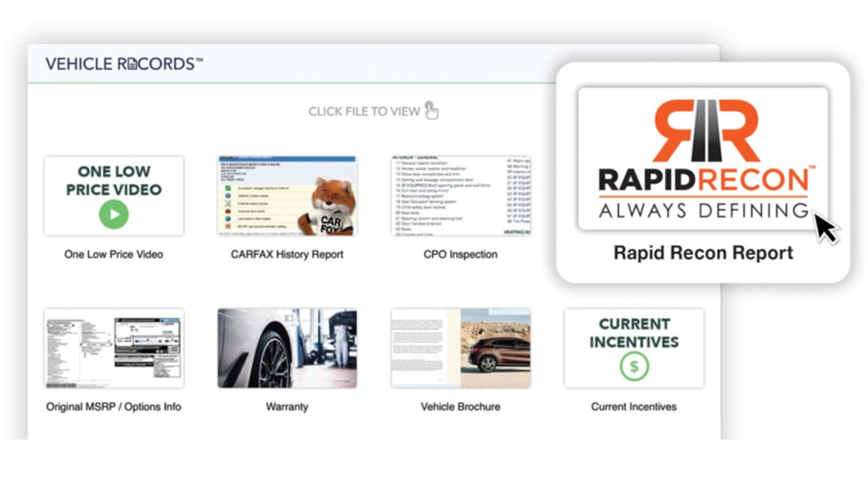Viewport: 868px width, 489px height.
Task: Click the Always Defining tagline in Rapid Recon tile
Action: pos(703,211)
